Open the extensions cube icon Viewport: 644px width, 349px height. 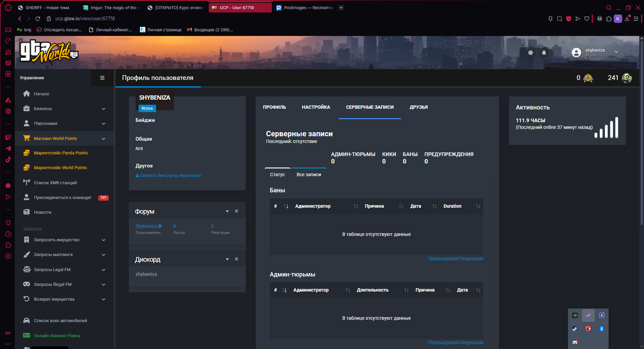point(609,19)
